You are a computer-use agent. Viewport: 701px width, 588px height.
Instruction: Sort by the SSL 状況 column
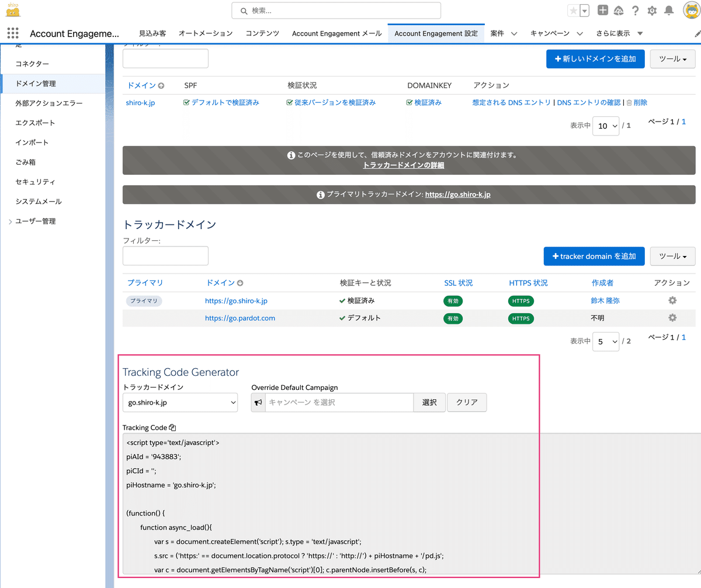click(459, 283)
